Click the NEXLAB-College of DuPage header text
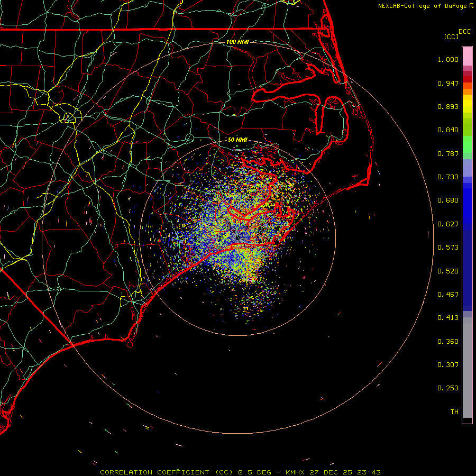This screenshot has height=476, width=476. point(422,6)
